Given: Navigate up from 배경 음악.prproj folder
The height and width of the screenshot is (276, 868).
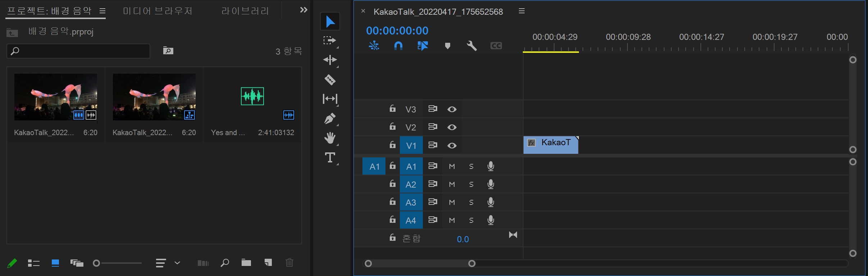Looking at the screenshot, I should coord(12,33).
